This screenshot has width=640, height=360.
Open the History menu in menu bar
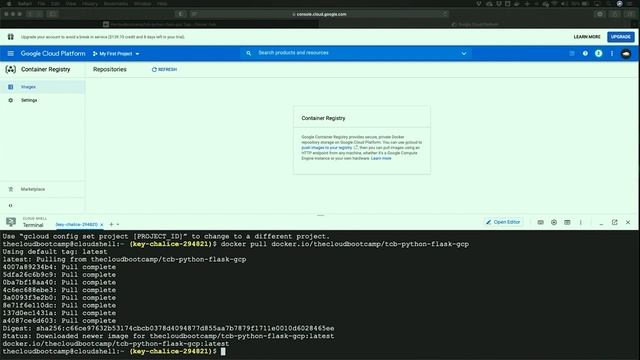(90, 4)
